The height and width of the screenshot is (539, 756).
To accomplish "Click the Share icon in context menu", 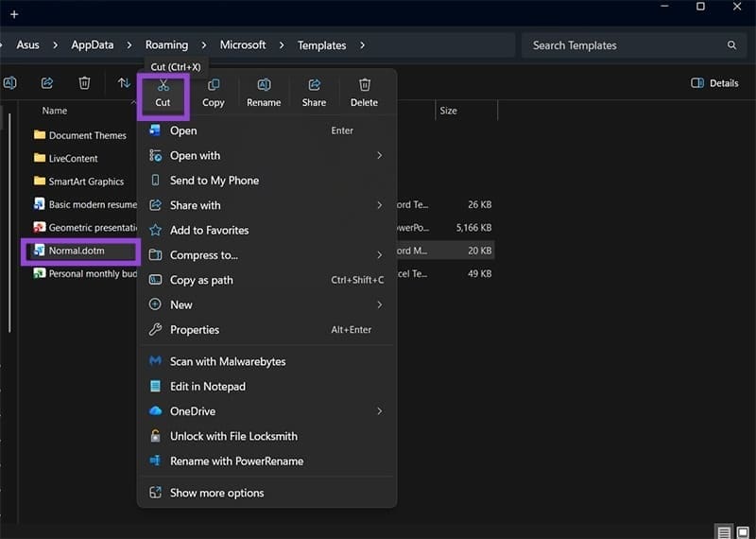I will [314, 86].
